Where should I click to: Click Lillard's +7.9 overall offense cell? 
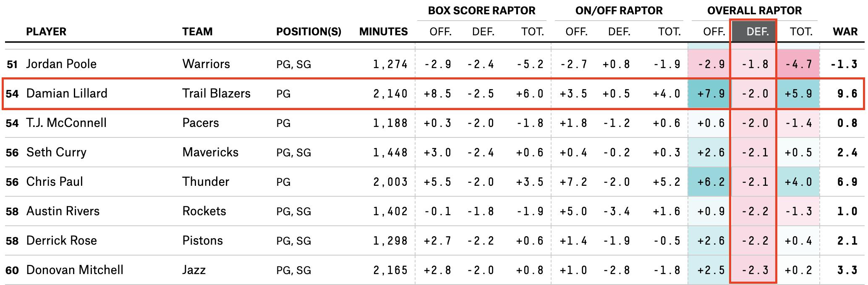711,93
